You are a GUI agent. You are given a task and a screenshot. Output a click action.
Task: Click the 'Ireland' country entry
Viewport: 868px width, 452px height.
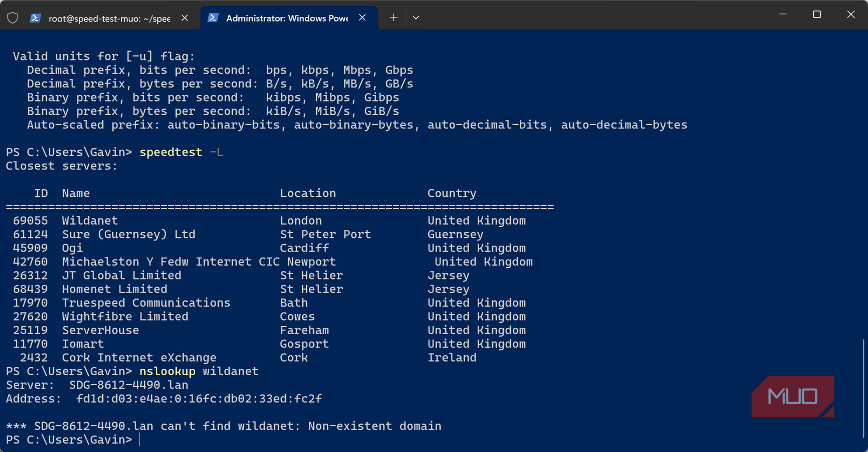pyautogui.click(x=452, y=357)
